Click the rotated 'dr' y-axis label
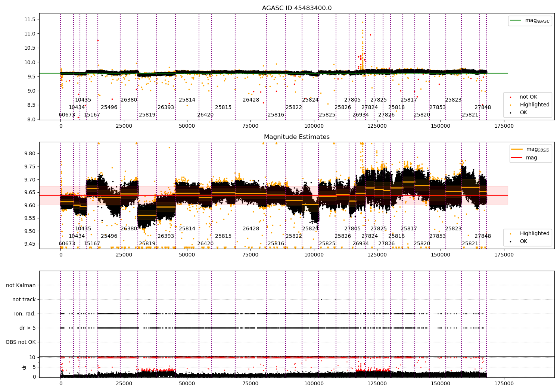560x392 pixels. coord(24,367)
